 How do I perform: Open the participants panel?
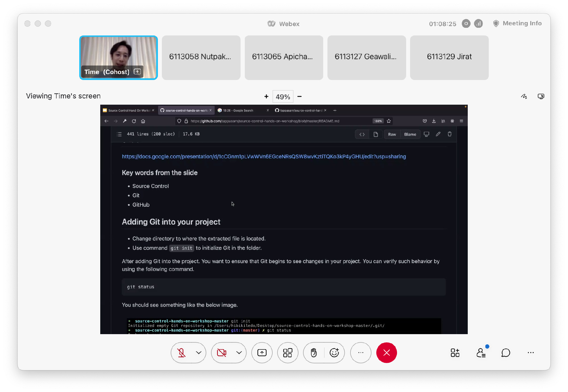(481, 353)
